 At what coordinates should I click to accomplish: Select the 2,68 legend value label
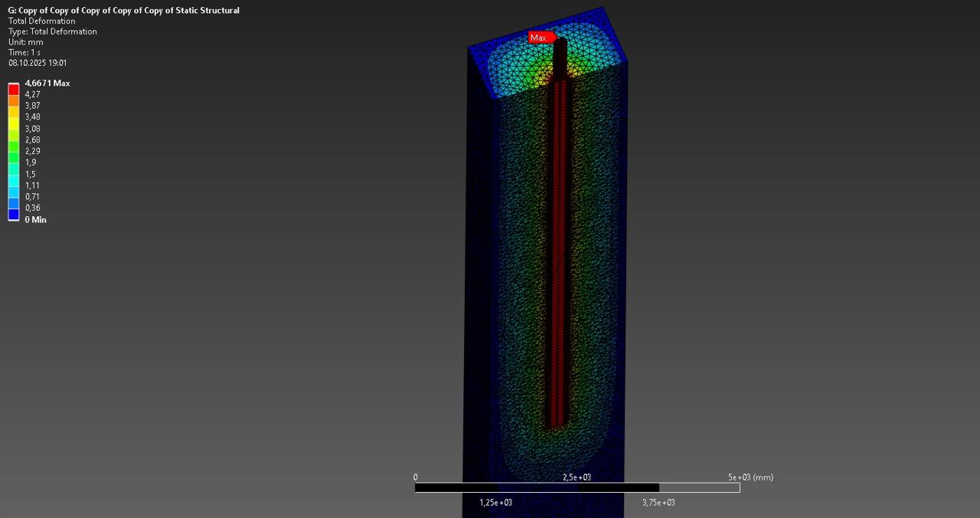pyautogui.click(x=32, y=140)
